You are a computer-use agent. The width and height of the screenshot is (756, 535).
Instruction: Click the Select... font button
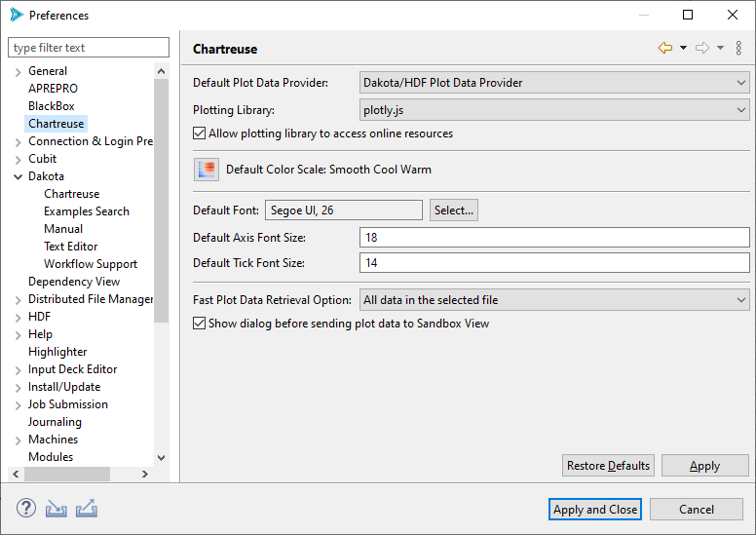pos(454,210)
